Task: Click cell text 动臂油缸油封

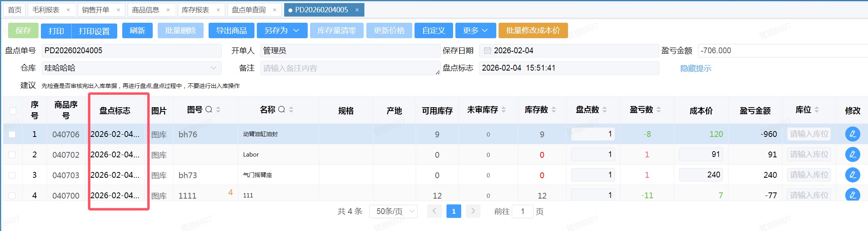Action: (260, 134)
